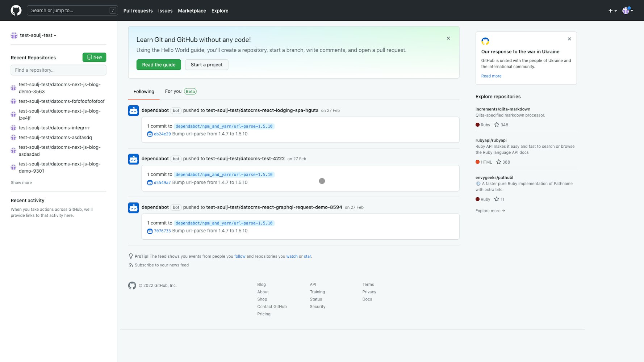
Task: Focus the Find a repository field
Action: pos(58,70)
